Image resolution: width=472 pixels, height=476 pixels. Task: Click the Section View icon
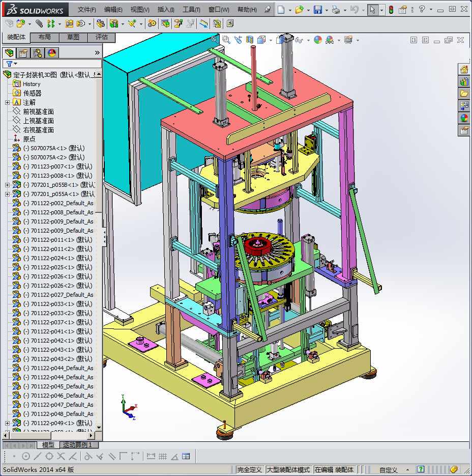(249, 40)
